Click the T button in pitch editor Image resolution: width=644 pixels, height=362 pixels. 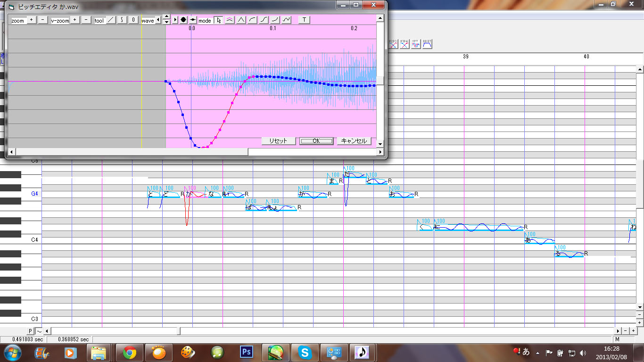[305, 20]
